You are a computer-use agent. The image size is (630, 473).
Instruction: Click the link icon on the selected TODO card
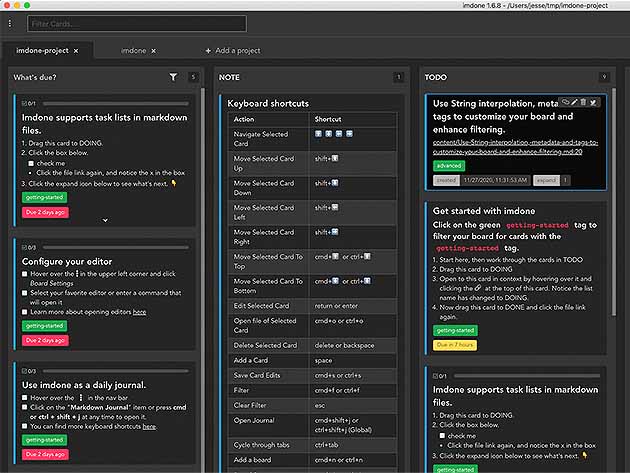click(x=566, y=102)
